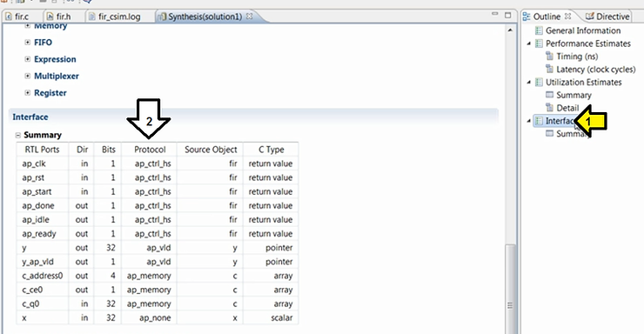Click the Latency item icon
The height and width of the screenshot is (334, 644).
point(549,70)
